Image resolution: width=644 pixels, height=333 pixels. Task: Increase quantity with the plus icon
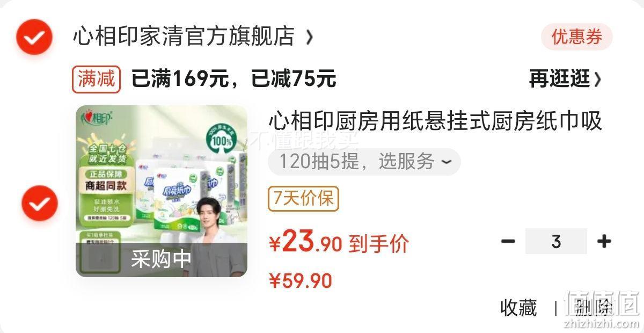[604, 241]
